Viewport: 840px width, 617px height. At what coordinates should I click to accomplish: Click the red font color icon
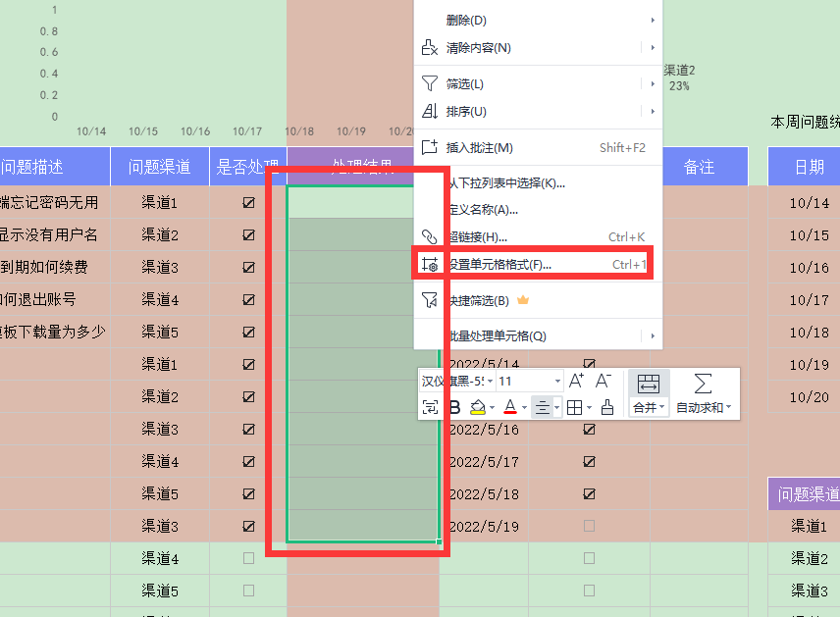(x=510, y=408)
